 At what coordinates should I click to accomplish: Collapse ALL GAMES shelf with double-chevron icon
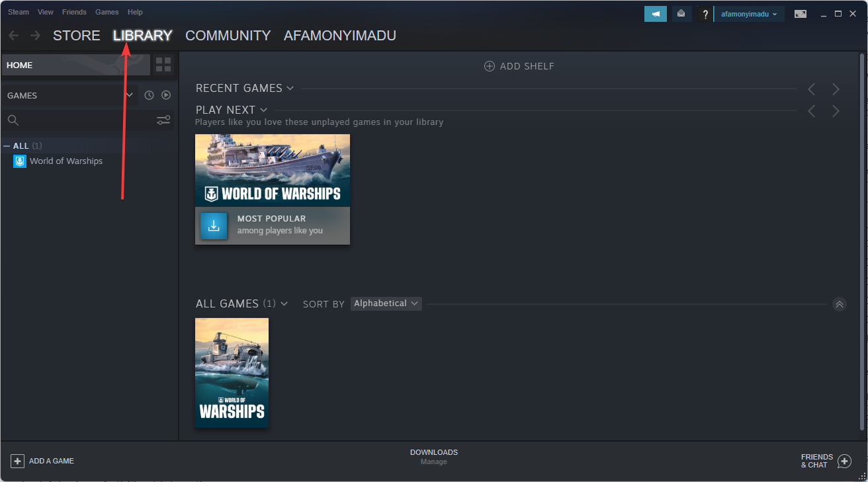(x=839, y=304)
